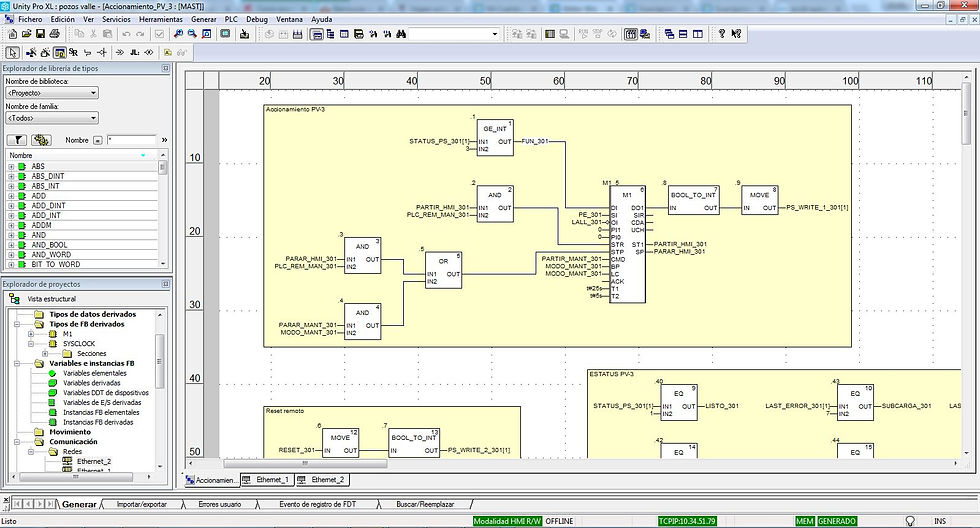Image resolution: width=980 pixels, height=528 pixels.
Task: Toggle the funnel filter button in type library
Action: click(17, 140)
